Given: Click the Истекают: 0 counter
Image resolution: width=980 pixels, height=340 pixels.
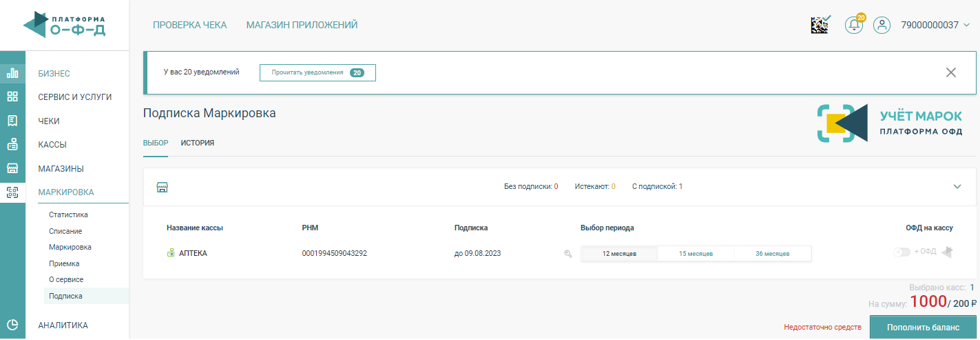Looking at the screenshot, I should click(595, 186).
